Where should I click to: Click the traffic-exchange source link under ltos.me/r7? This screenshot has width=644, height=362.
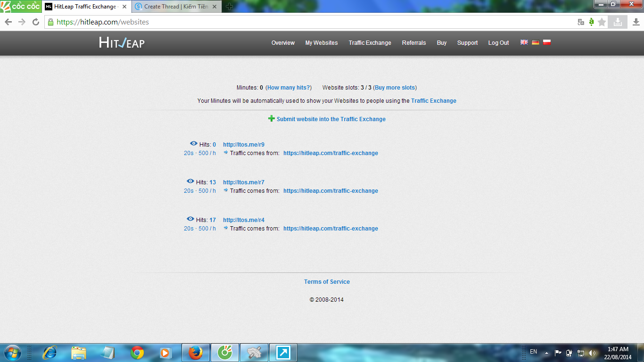coord(330,191)
